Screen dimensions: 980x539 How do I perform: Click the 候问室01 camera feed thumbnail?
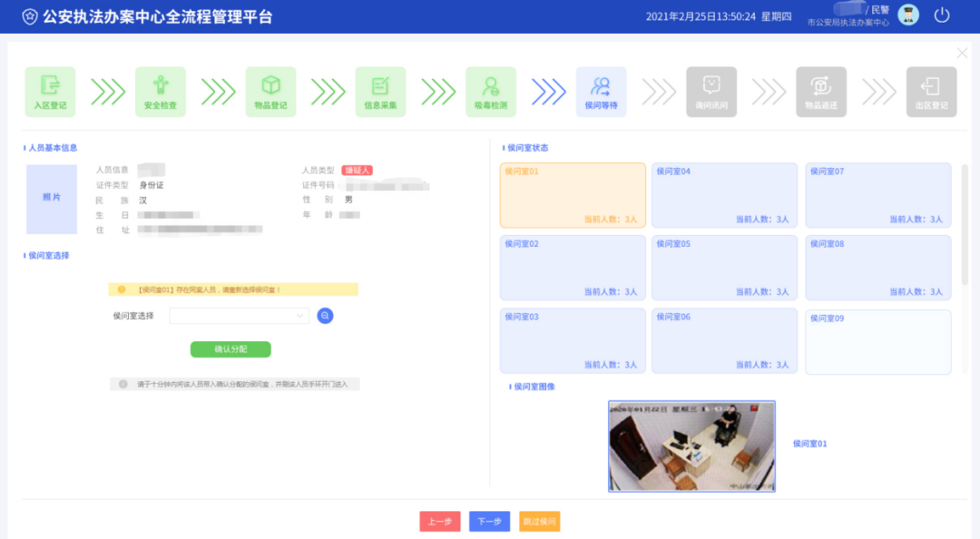691,446
